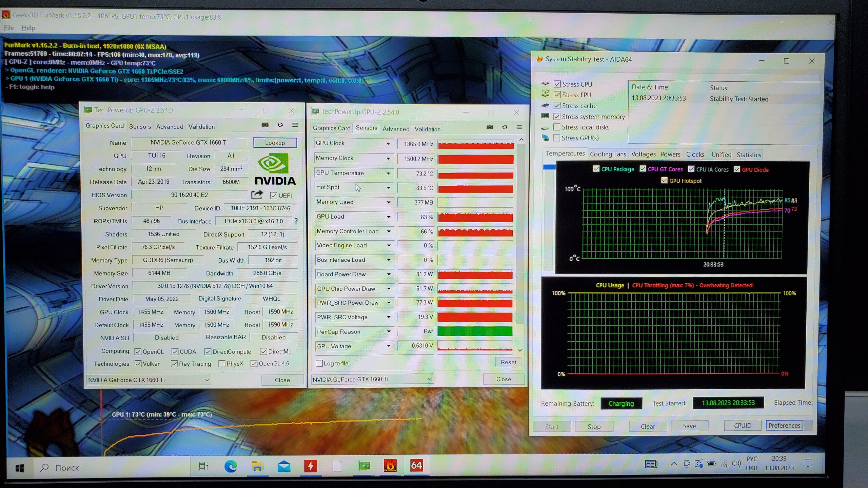Click BIOS share/export arrow icon
Screen dimensions: 868x488
(x=257, y=195)
